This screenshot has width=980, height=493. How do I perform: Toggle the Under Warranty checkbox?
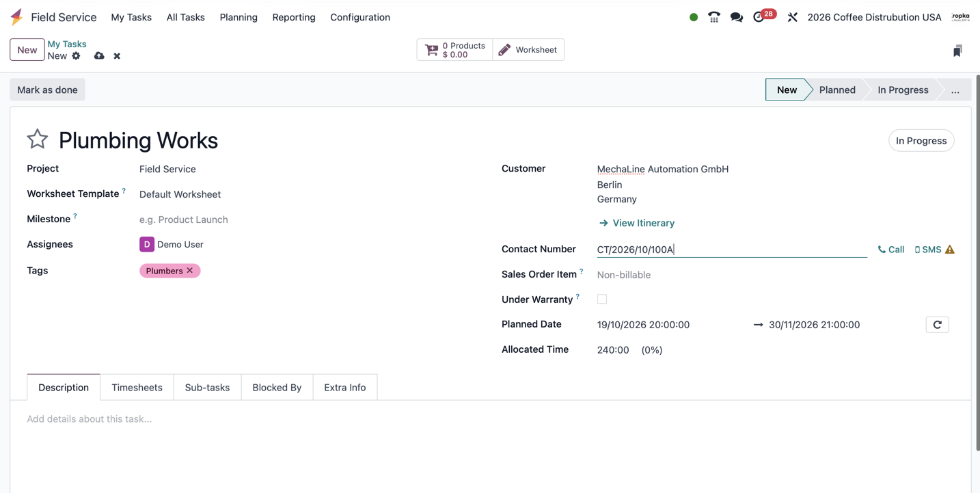tap(602, 299)
